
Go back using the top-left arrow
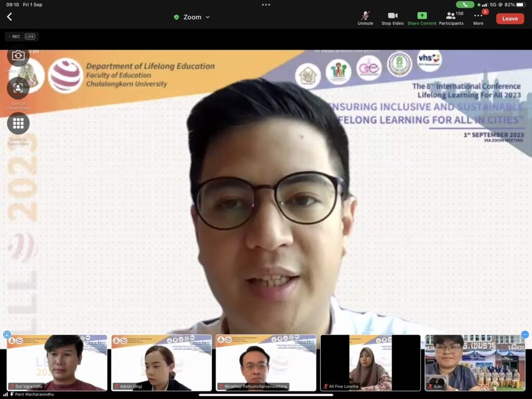(x=9, y=17)
